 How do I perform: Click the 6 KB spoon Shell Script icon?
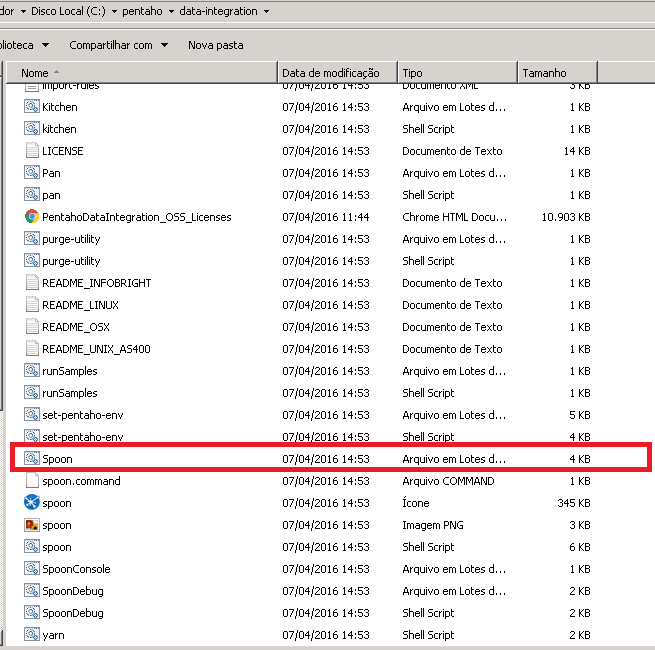32,546
